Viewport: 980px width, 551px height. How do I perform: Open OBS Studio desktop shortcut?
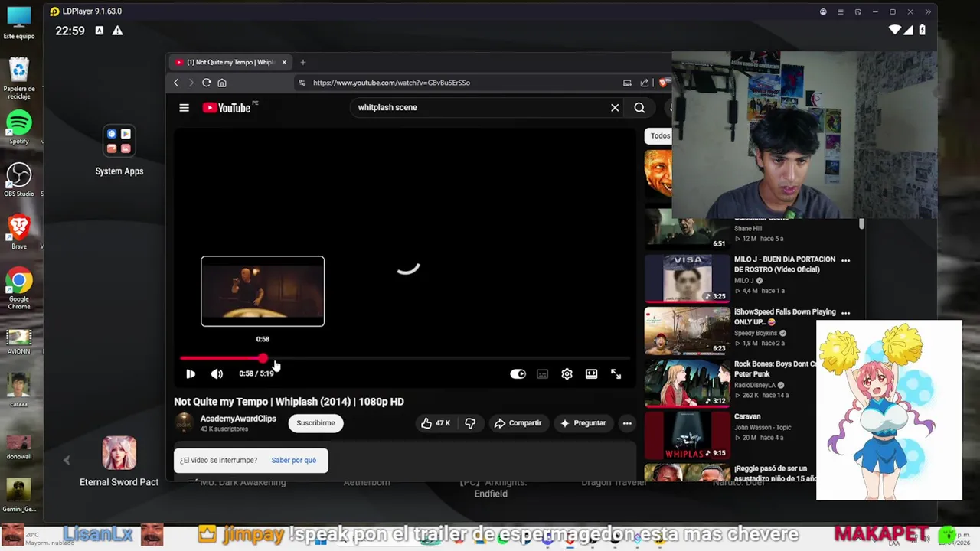[19, 181]
